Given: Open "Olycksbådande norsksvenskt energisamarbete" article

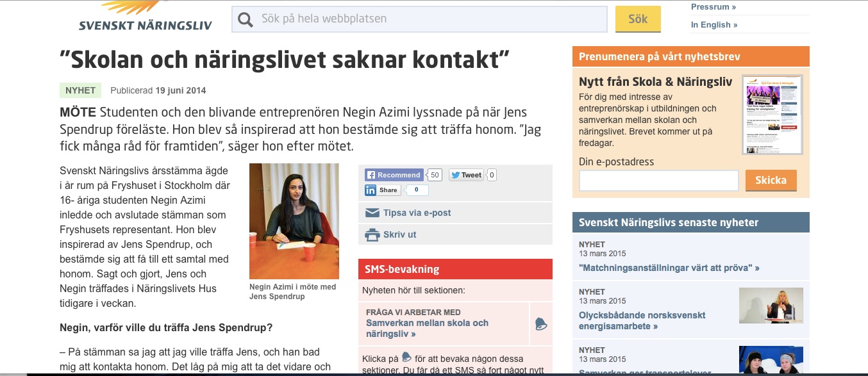Looking at the screenshot, I should tap(642, 321).
